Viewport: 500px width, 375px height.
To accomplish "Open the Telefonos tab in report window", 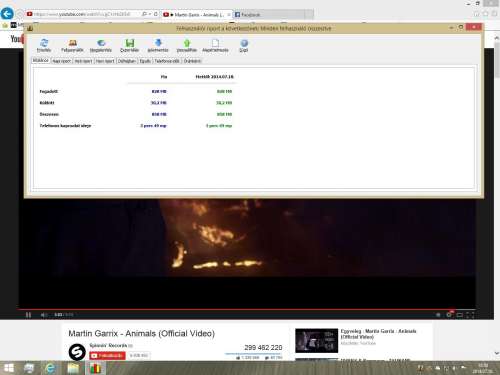I will [167, 61].
